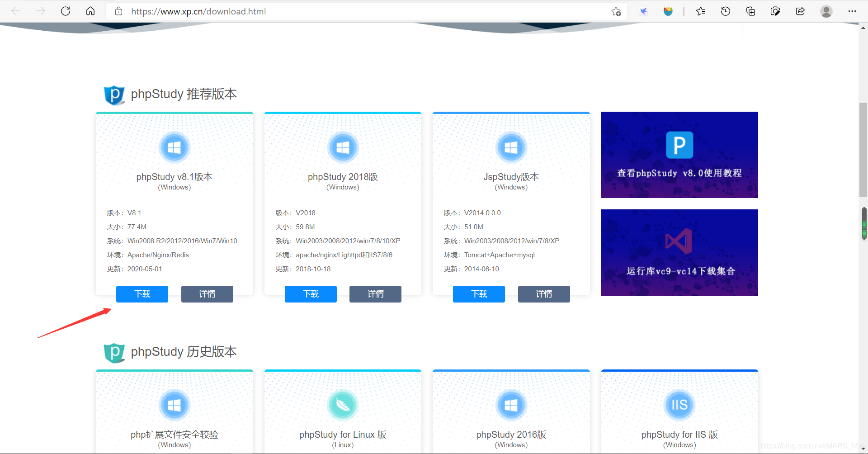Click the phpStudy 2016版 title
This screenshot has width=868, height=454.
[511, 435]
